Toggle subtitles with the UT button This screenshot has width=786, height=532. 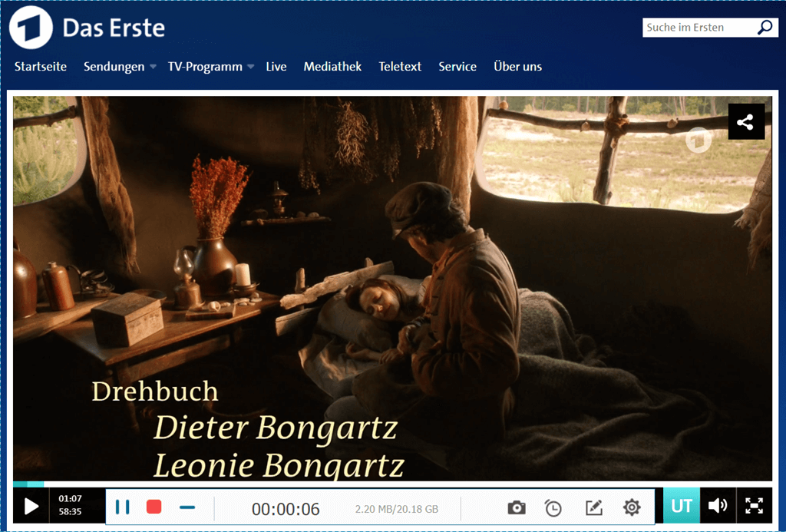coord(682,506)
